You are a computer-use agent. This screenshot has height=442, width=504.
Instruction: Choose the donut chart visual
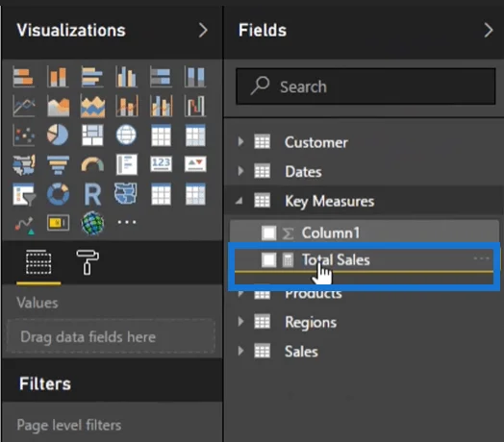(x=58, y=194)
